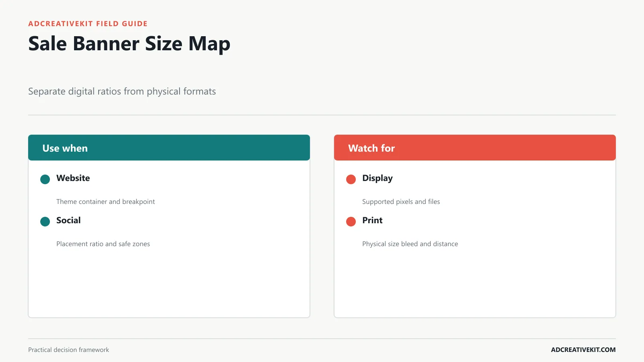644x362 pixels.
Task: Click 'Practical decision framework' footer text
Action: coord(68,350)
